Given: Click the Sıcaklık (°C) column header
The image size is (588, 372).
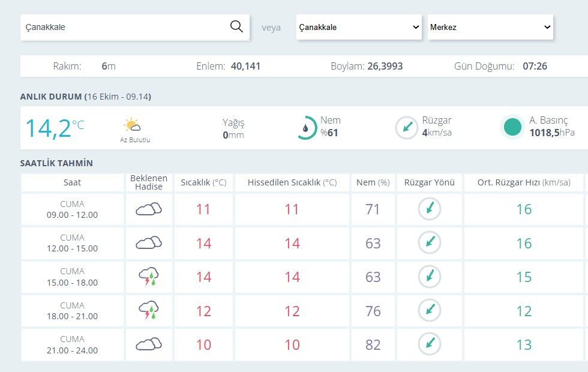Looking at the screenshot, I should [203, 182].
